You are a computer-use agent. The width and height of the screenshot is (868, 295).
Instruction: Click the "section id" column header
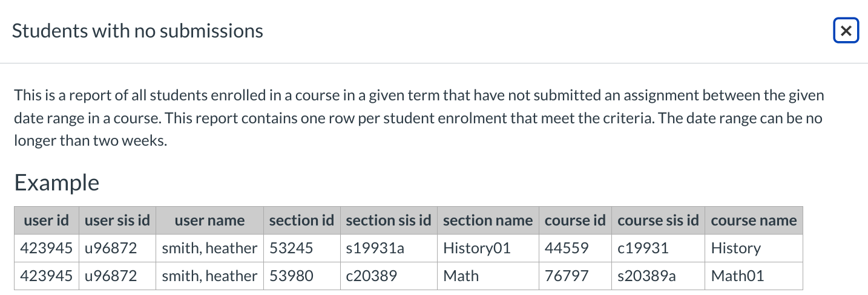coord(301,221)
